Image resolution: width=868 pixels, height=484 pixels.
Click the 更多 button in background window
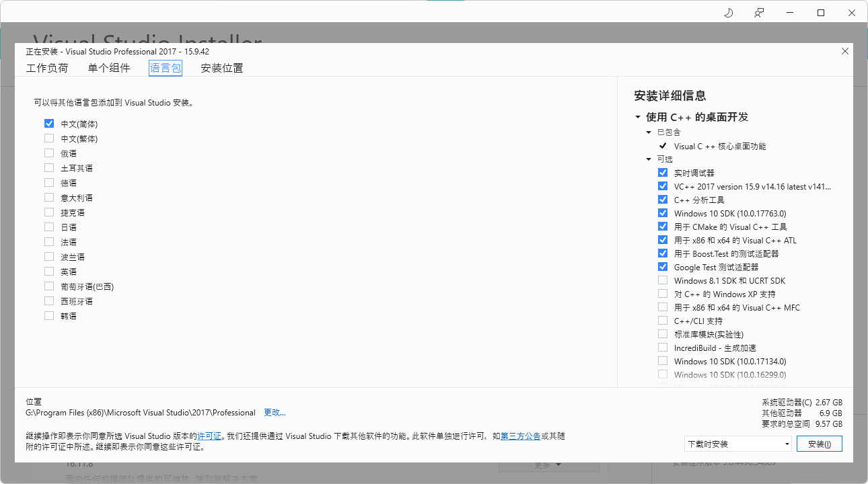point(548,465)
